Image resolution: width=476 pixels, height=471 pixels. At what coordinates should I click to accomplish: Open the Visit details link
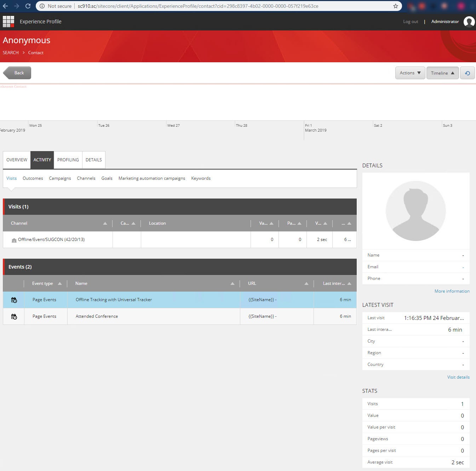pos(458,377)
